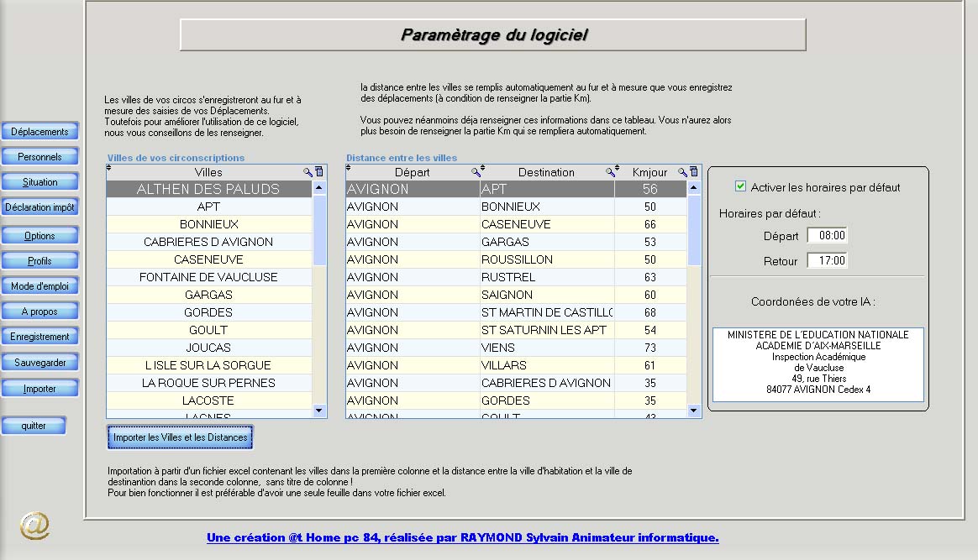Click the search icon in Villes header
978x560 pixels.
pyautogui.click(x=308, y=172)
